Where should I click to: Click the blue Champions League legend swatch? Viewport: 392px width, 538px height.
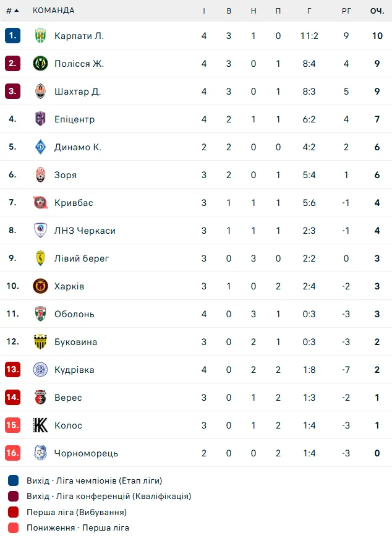point(13,480)
